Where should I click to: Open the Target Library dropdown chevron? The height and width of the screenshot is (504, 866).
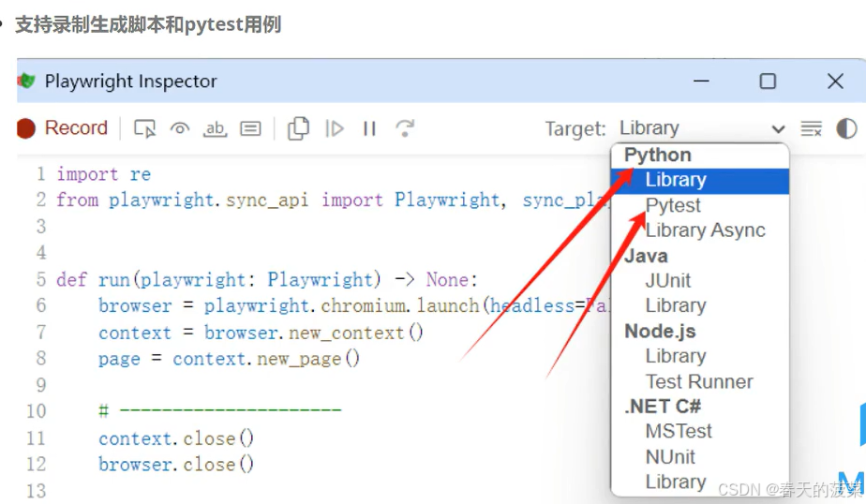(x=778, y=129)
